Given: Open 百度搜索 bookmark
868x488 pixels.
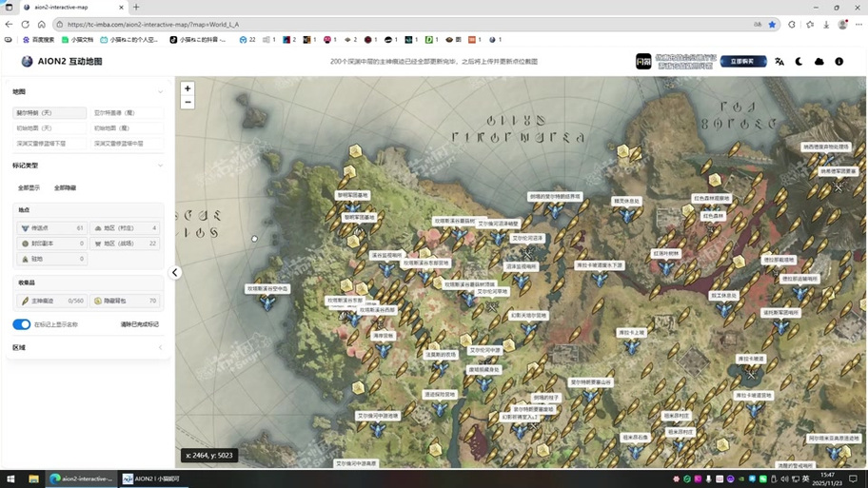Looking at the screenshot, I should click(x=38, y=40).
